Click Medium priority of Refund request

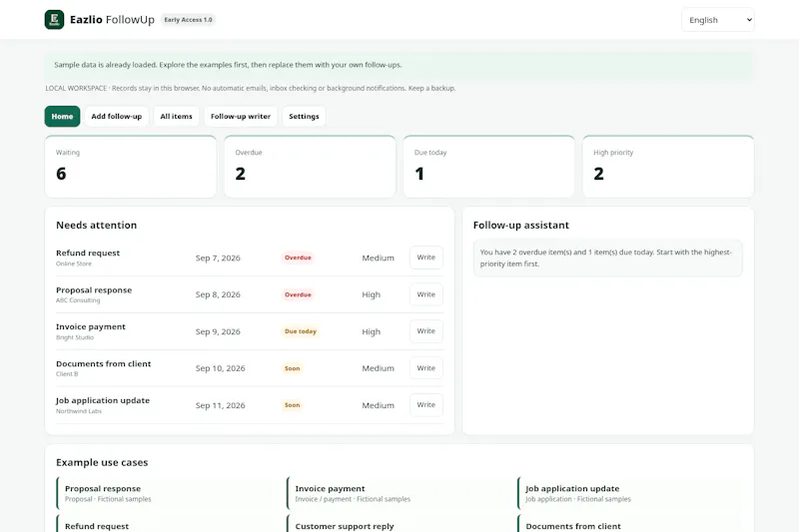[x=379, y=259]
